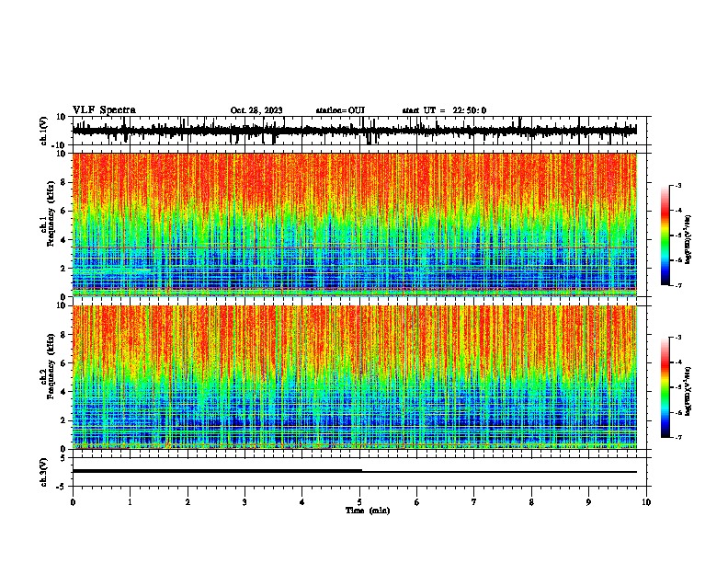Click inside the ch.1 spectrogram panel

coord(355,224)
